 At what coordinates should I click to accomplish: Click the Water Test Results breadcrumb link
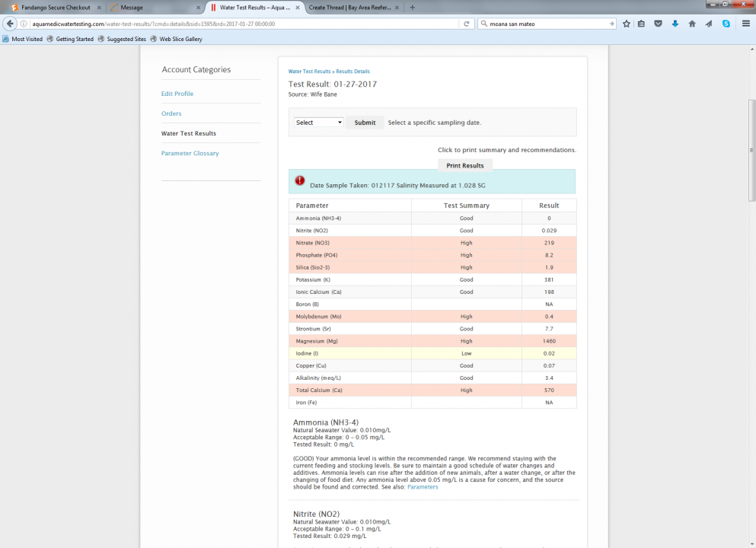click(309, 71)
